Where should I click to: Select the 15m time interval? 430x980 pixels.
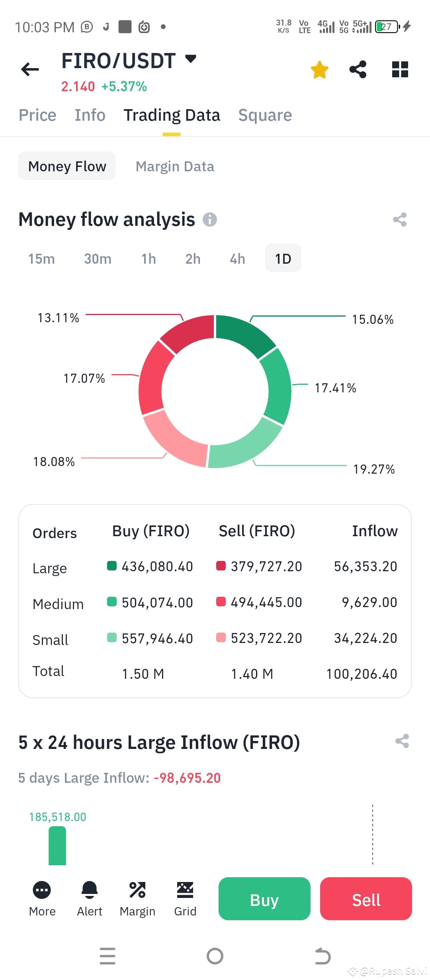coord(41,259)
